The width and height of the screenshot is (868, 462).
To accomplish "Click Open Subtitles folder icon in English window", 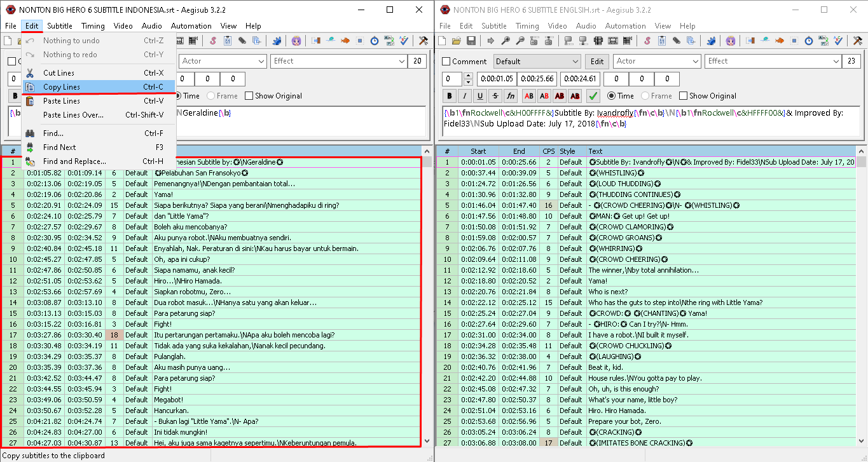I will pos(456,41).
